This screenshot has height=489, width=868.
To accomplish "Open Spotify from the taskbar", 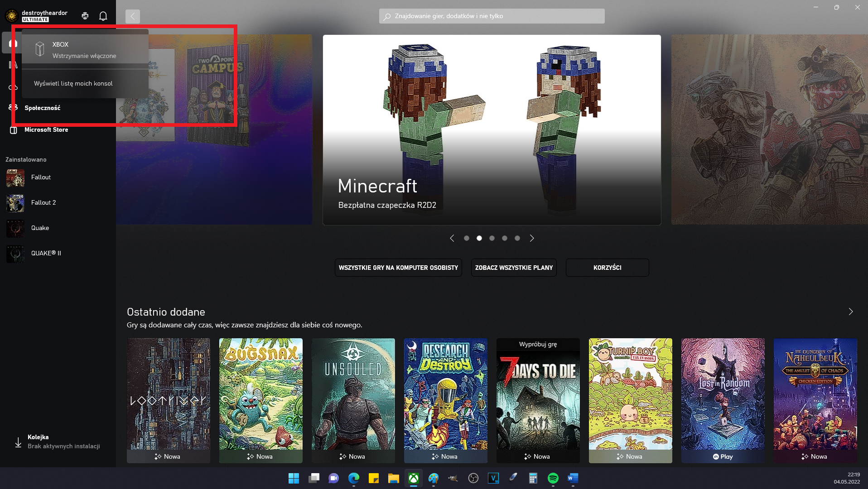I will (553, 478).
